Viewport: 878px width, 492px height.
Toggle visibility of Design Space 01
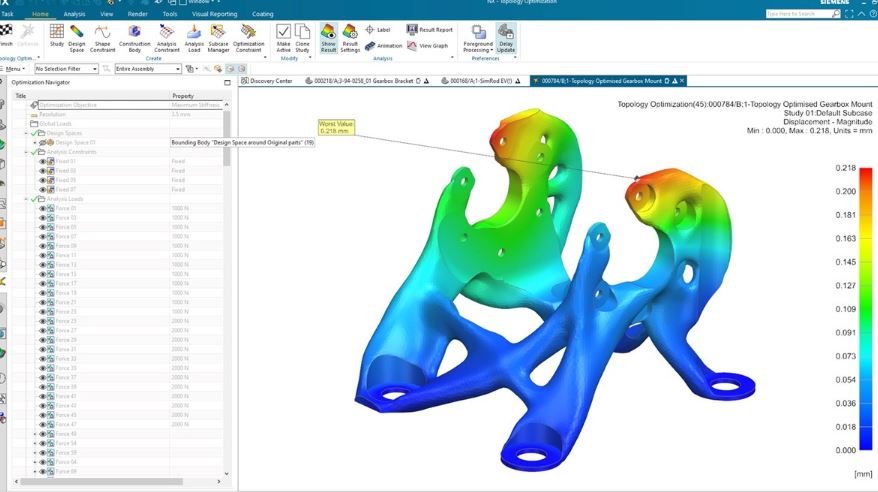pyautogui.click(x=43, y=143)
